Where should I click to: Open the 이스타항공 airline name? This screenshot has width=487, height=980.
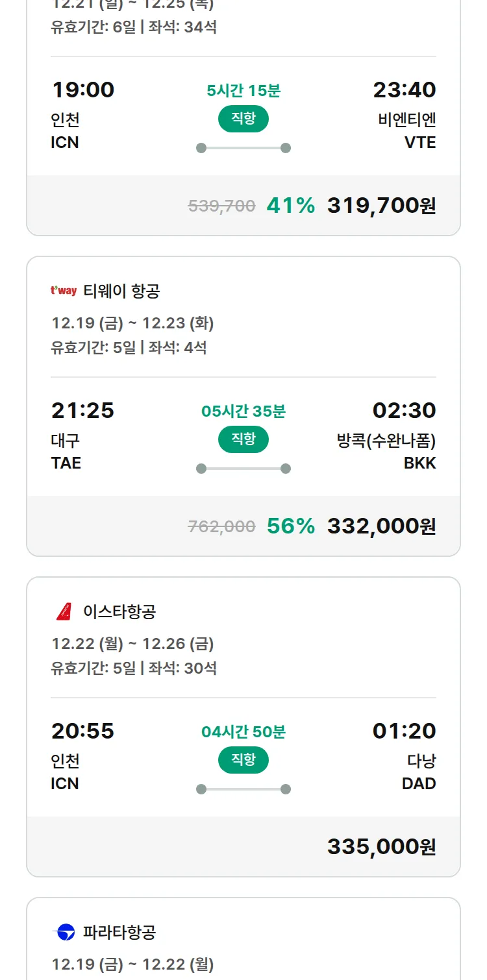[119, 612]
